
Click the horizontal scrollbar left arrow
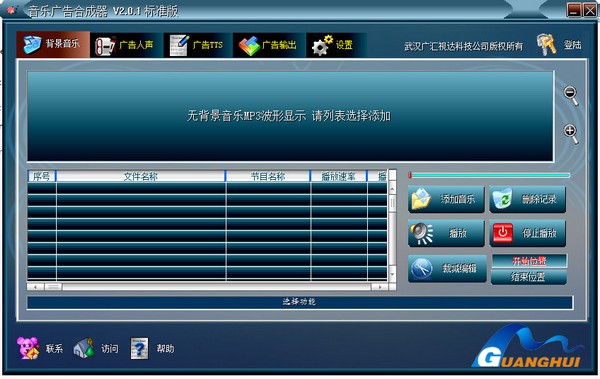pyautogui.click(x=35, y=287)
